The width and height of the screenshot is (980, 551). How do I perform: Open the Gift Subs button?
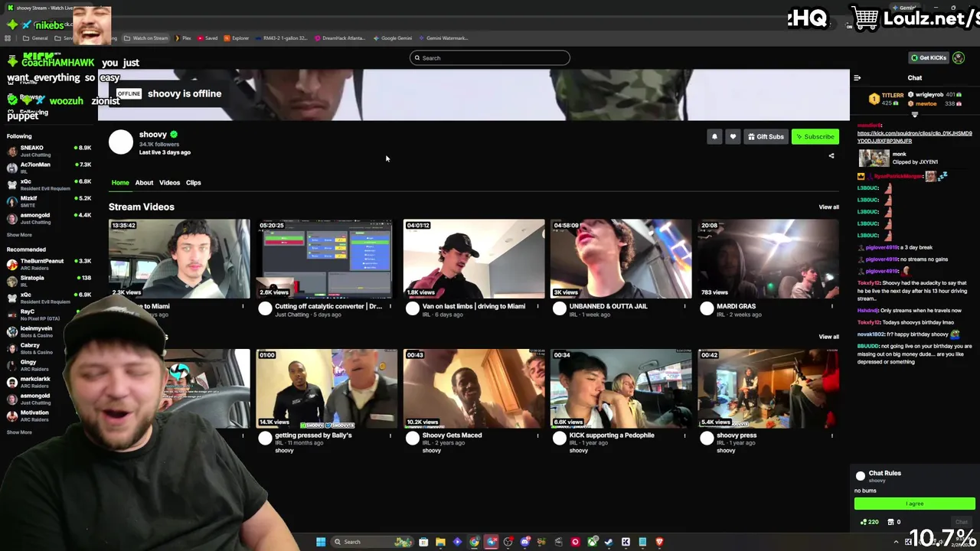[x=766, y=137]
